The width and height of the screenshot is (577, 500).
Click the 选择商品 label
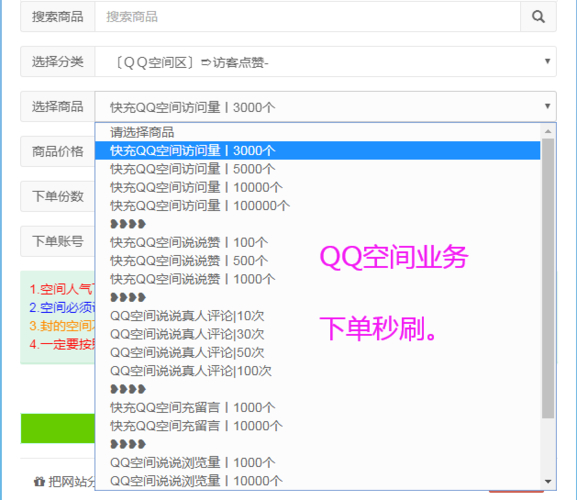tap(57, 106)
